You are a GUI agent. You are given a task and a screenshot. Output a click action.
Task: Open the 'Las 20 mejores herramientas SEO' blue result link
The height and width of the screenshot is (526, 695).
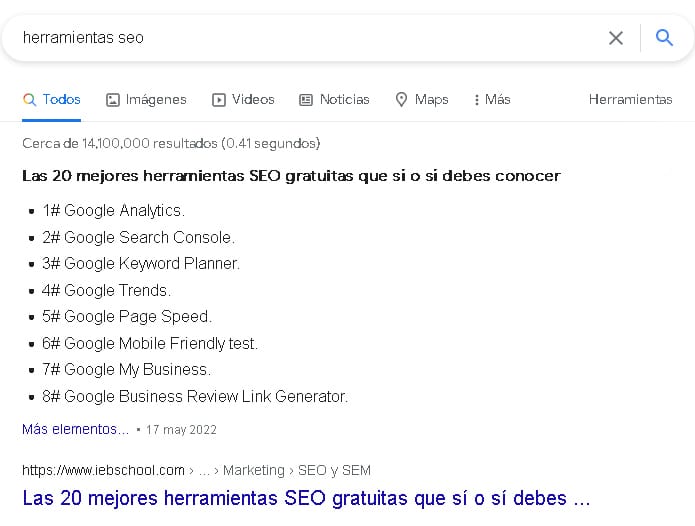click(306, 498)
